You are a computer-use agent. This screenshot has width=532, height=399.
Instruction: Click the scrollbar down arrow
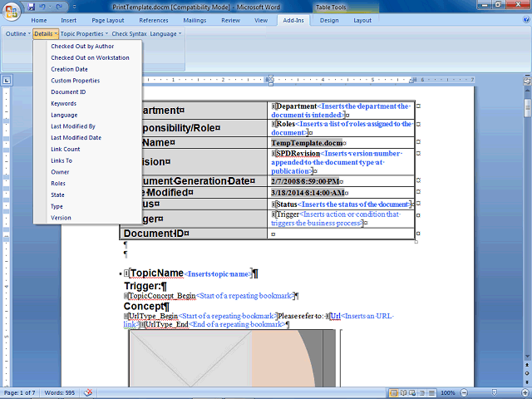click(x=527, y=357)
